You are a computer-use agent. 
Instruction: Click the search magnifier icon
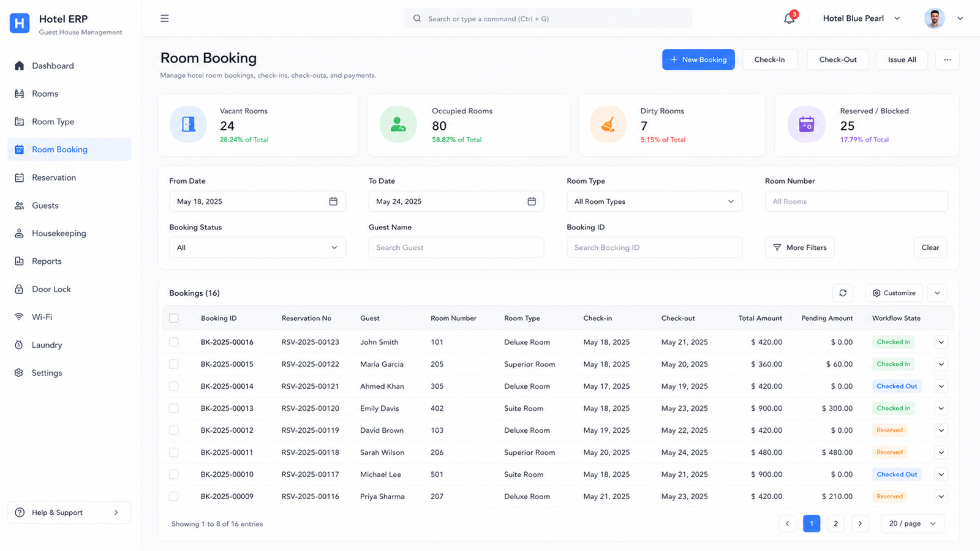(x=417, y=19)
